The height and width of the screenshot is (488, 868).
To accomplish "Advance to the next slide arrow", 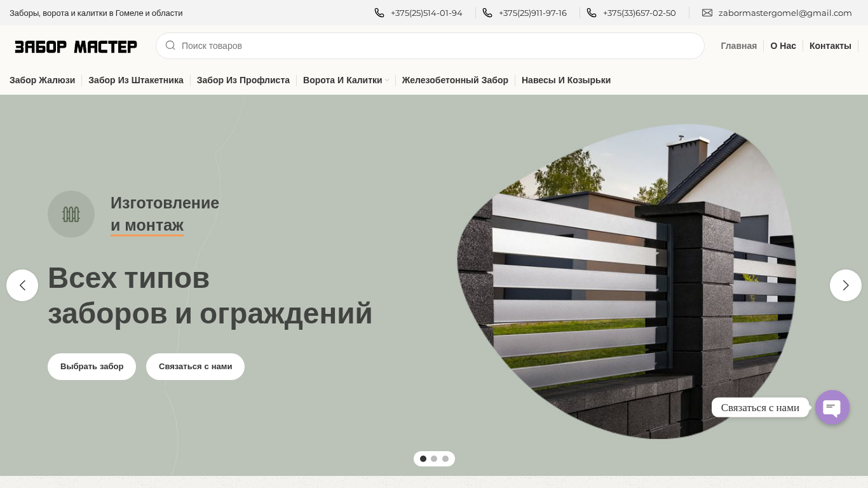I will click(846, 285).
